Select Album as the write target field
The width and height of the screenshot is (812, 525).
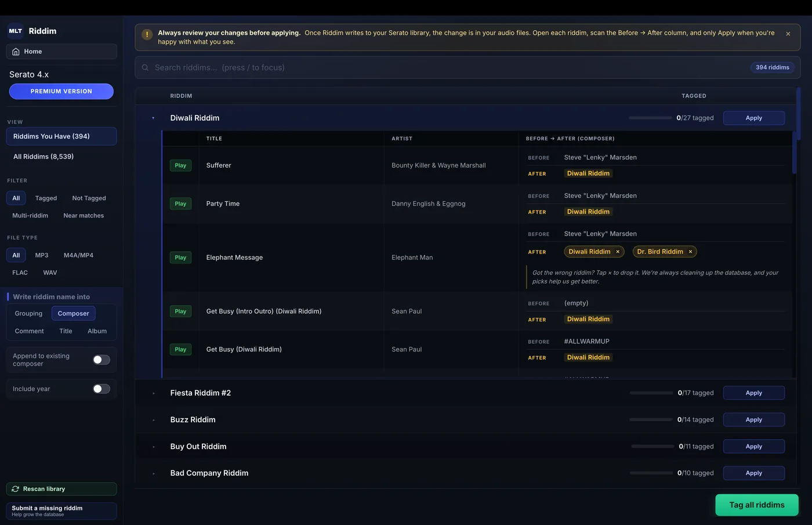(x=97, y=331)
